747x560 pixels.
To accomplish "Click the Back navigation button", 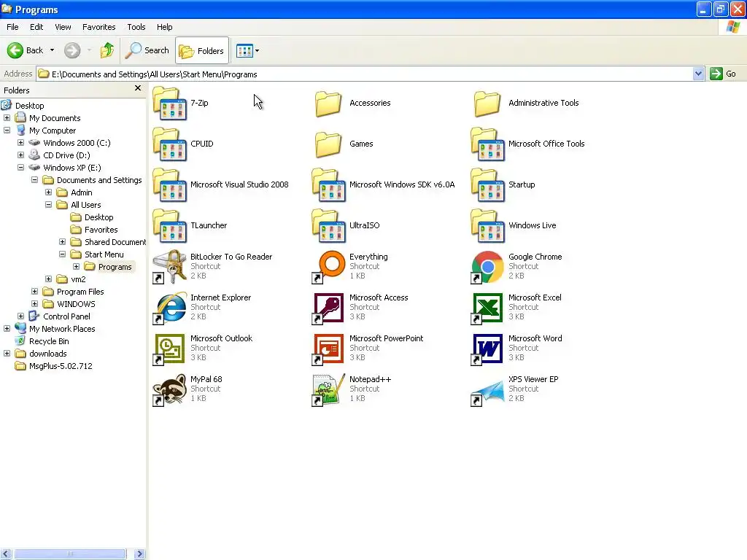I will pyautogui.click(x=26, y=50).
